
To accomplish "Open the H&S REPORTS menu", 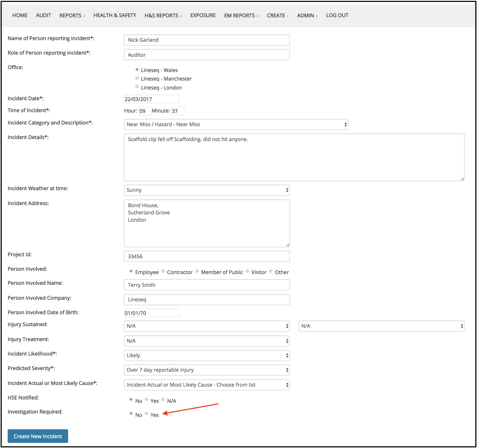I will [x=163, y=16].
